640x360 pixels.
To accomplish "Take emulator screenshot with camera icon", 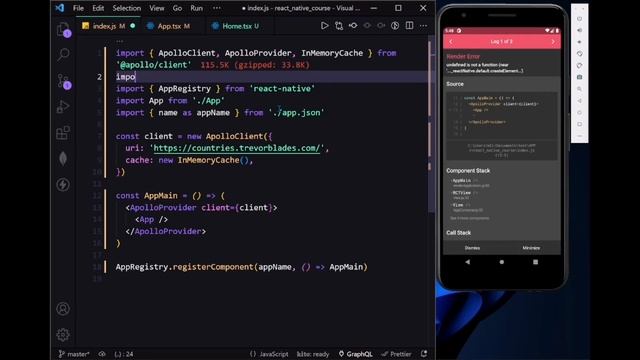I will coord(579,77).
